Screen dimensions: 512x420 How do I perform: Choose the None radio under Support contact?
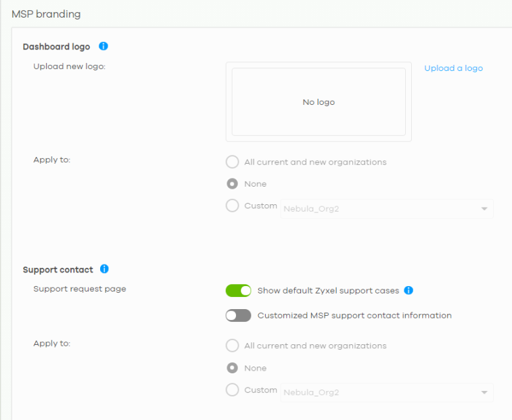coord(233,368)
